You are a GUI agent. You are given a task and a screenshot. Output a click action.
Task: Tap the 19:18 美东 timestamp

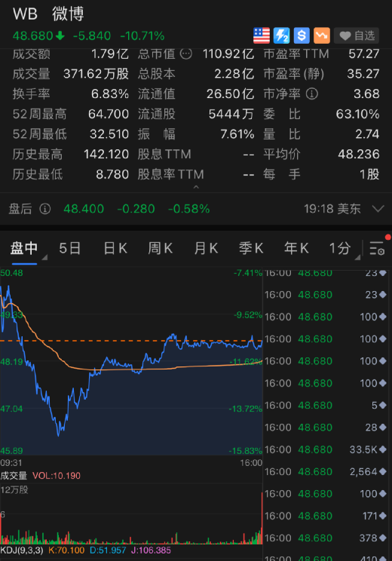point(332,209)
